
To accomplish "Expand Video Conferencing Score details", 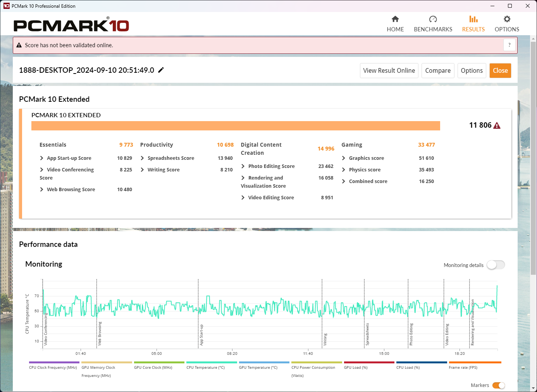I will coord(42,169).
